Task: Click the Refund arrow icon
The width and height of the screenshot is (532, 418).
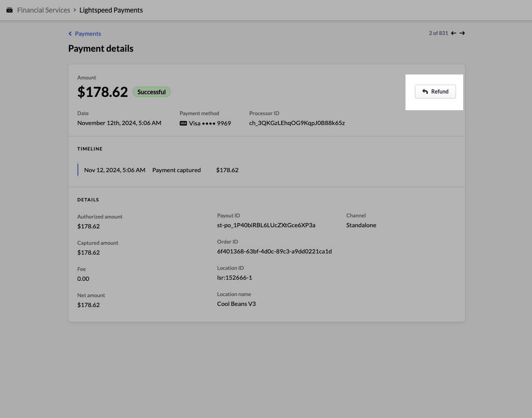Action: 425,92
